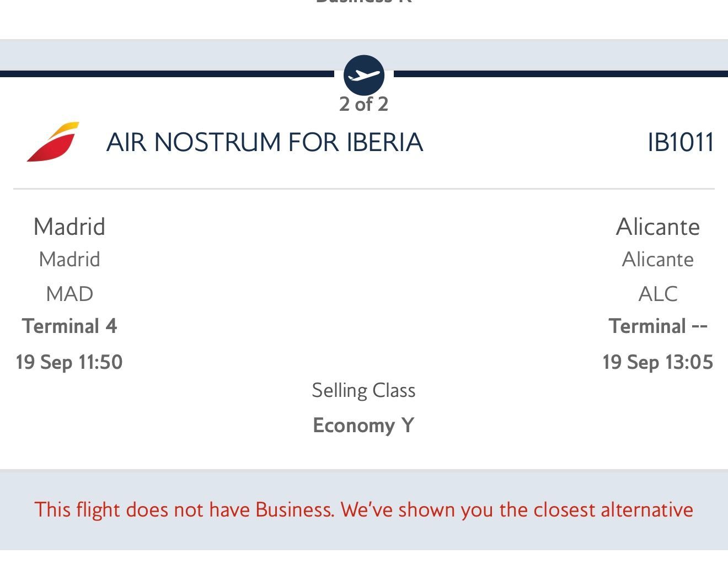
Task: Tap the Iberia red and yellow logo
Action: click(53, 142)
